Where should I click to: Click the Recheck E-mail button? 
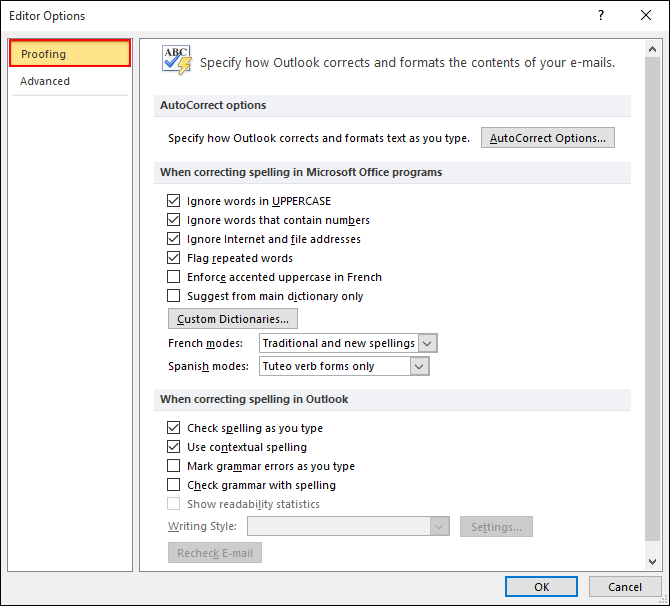point(215,553)
